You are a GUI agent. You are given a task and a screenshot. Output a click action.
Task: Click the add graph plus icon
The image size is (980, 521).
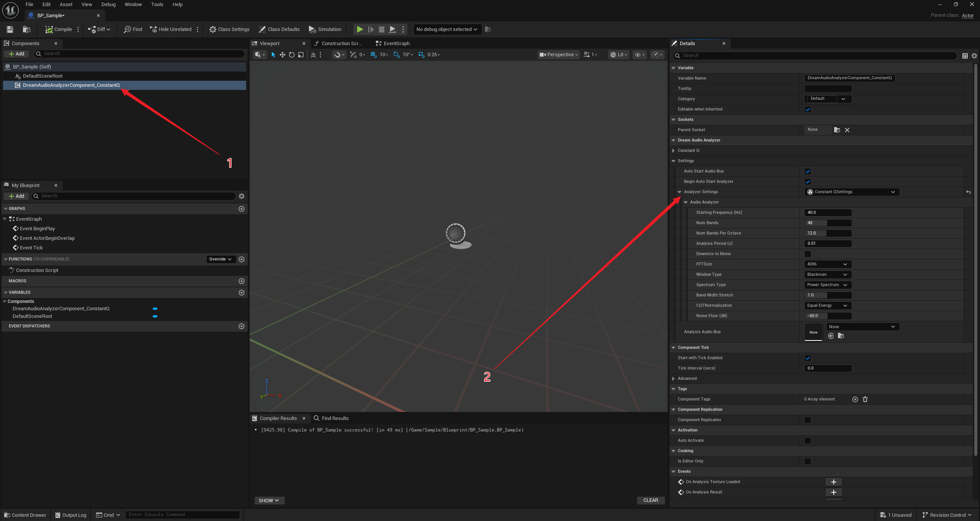click(242, 209)
